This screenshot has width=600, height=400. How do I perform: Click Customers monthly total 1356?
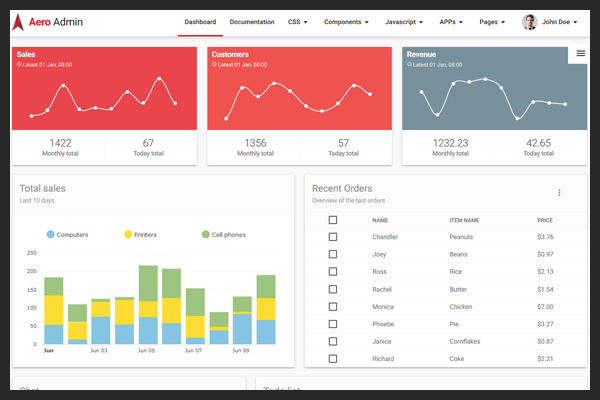point(256,143)
